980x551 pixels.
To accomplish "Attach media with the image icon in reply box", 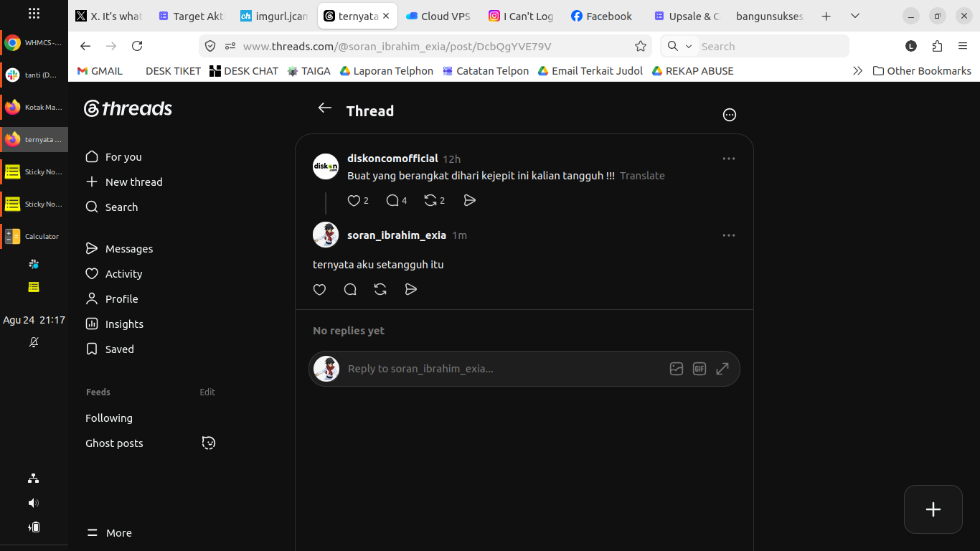I will (677, 369).
